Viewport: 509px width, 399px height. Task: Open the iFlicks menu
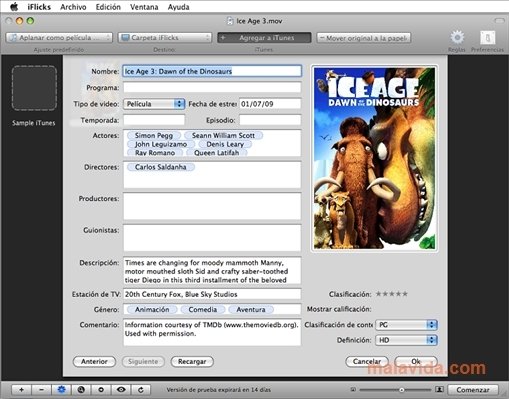pyautogui.click(x=39, y=7)
